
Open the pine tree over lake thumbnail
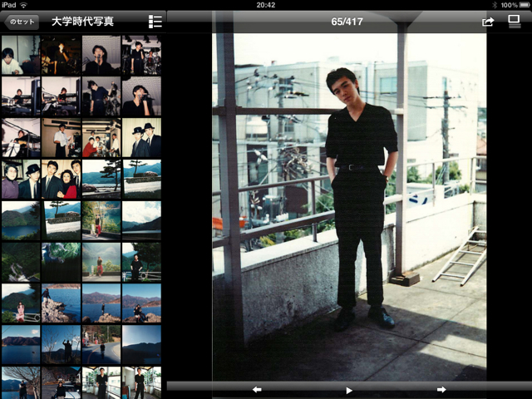click(x=101, y=180)
